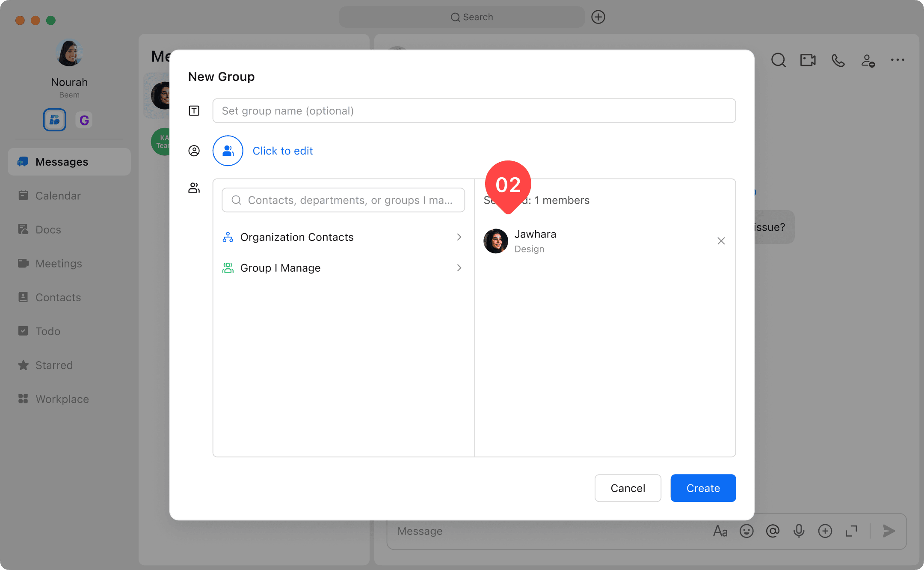Click the plus button beside Search bar

[598, 17]
